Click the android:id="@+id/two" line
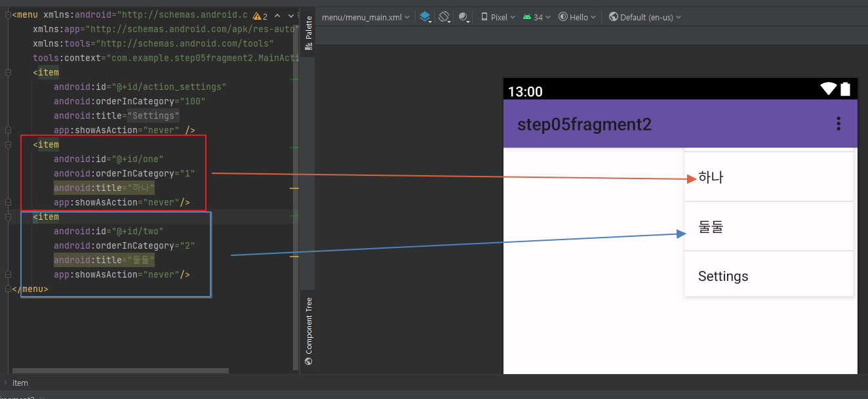This screenshot has height=399, width=868. click(109, 231)
